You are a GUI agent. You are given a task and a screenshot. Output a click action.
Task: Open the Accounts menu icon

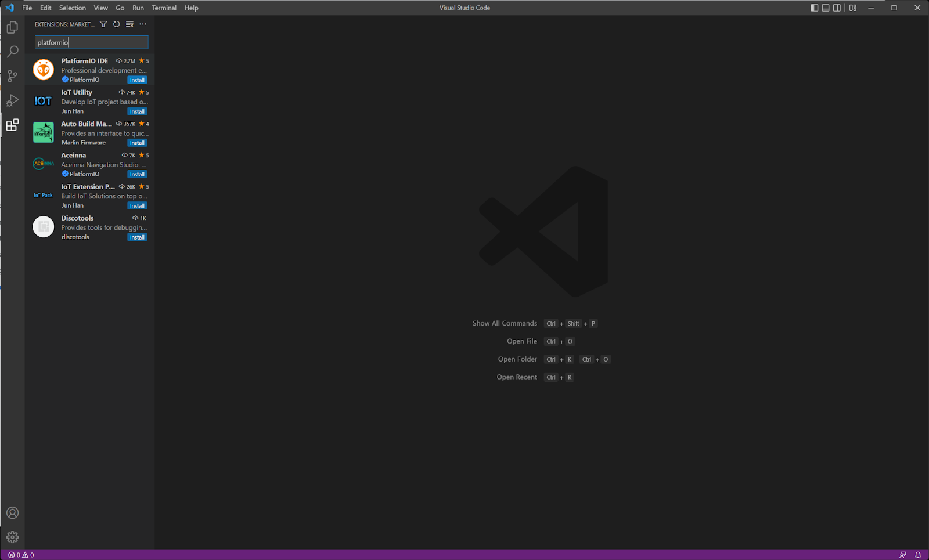[12, 513]
